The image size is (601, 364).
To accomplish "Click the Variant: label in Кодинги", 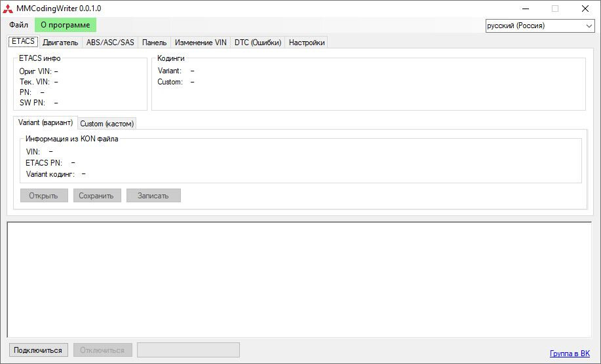I will tap(169, 71).
